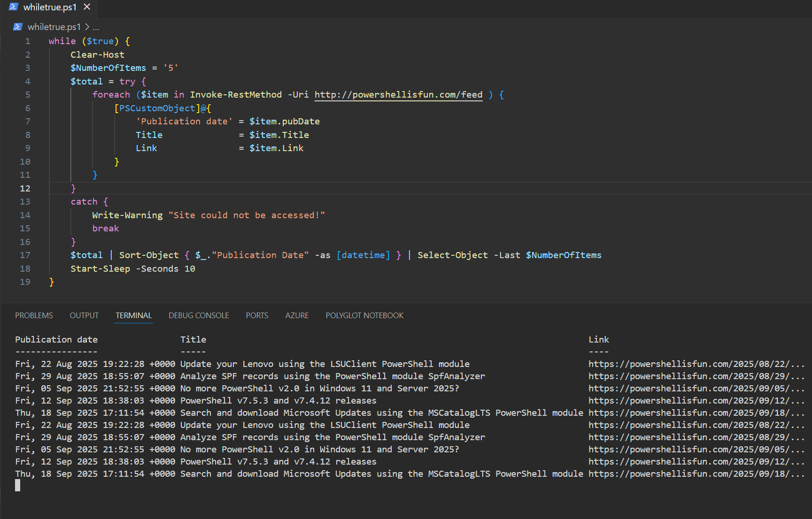Viewport: 812px width, 519px height.
Task: Click the Start-Sleep cmdlet
Action: pyautogui.click(x=100, y=269)
